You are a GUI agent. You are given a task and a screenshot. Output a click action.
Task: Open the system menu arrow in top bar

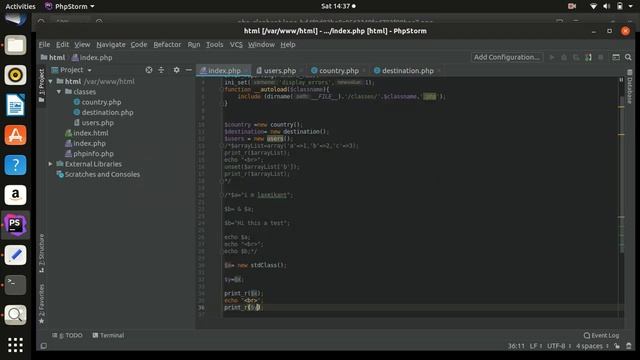pyautogui.click(x=631, y=6)
